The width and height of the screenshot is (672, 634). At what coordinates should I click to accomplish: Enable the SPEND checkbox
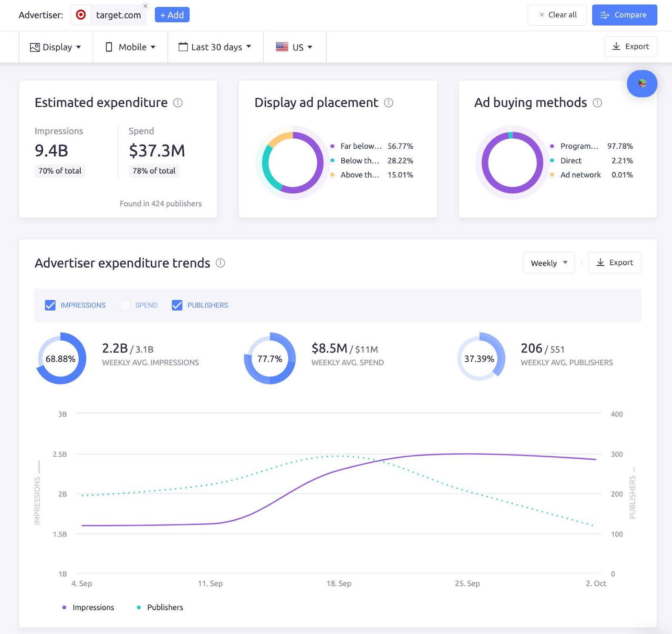[125, 305]
